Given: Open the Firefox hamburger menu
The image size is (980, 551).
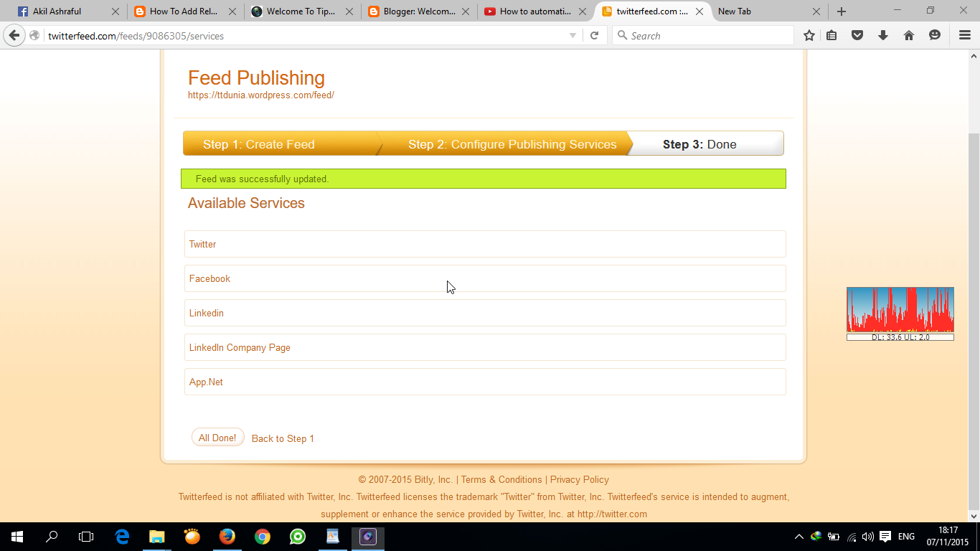Looking at the screenshot, I should [x=965, y=35].
